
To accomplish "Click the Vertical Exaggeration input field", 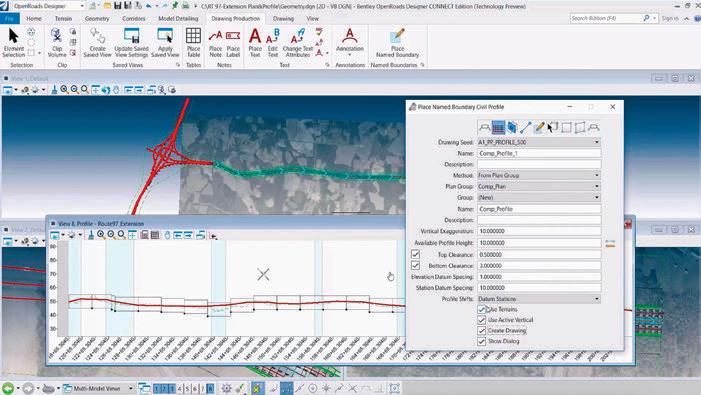I will click(539, 231).
